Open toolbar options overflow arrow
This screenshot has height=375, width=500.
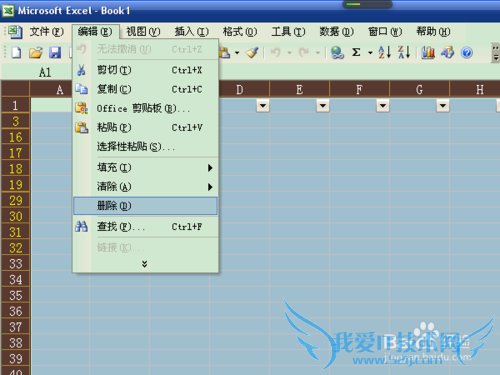point(496,54)
